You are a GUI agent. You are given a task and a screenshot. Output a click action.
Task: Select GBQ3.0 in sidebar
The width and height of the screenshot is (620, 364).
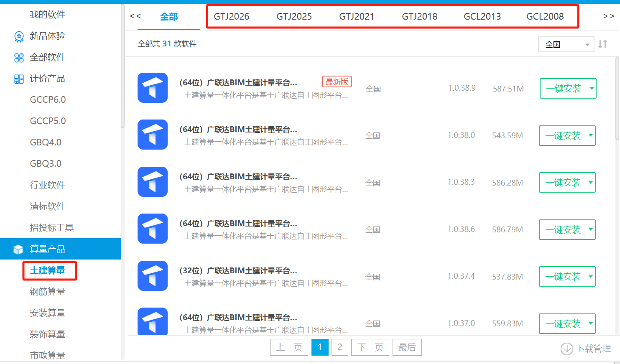pyautogui.click(x=46, y=163)
